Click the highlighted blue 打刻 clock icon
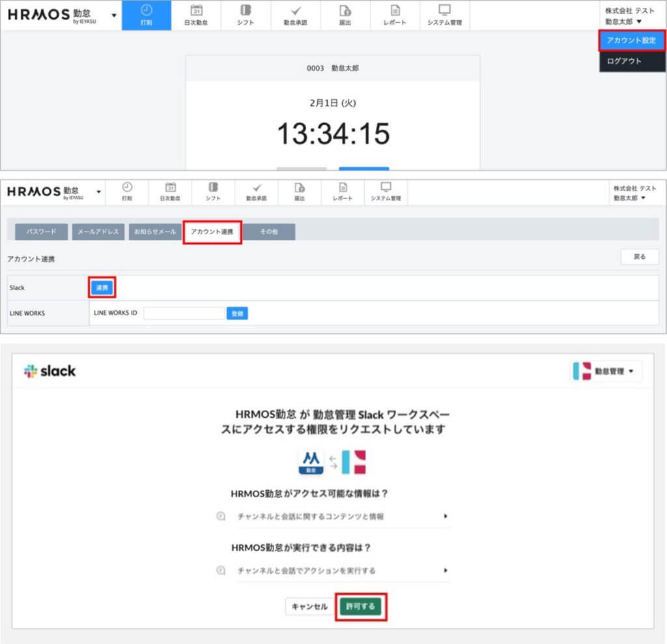 (x=147, y=10)
